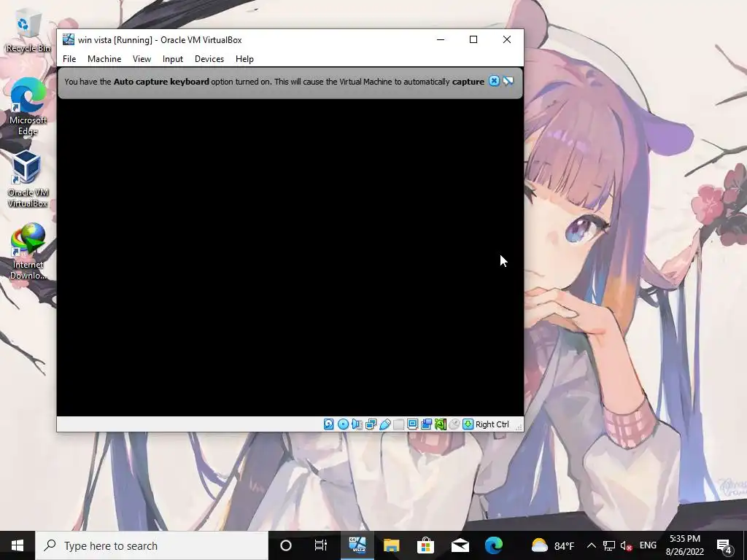Click the audio indicator in status bar
The image size is (747, 560).
pyautogui.click(x=357, y=424)
